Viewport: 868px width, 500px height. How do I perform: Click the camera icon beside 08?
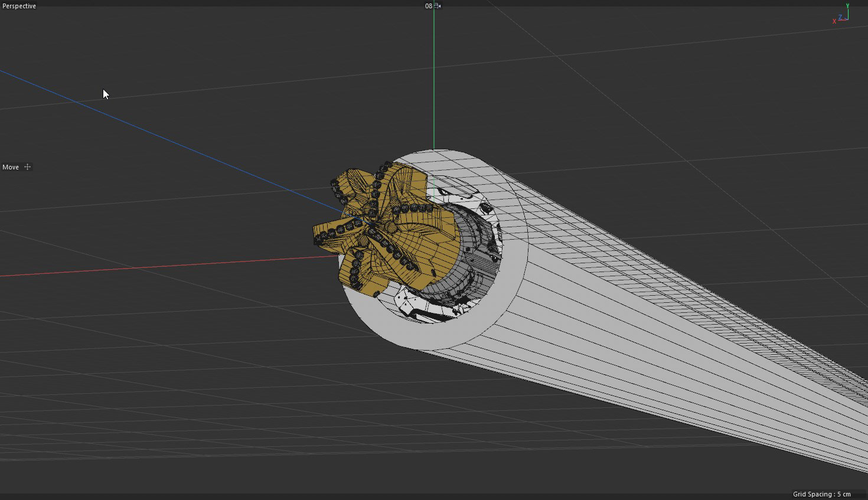coord(438,6)
